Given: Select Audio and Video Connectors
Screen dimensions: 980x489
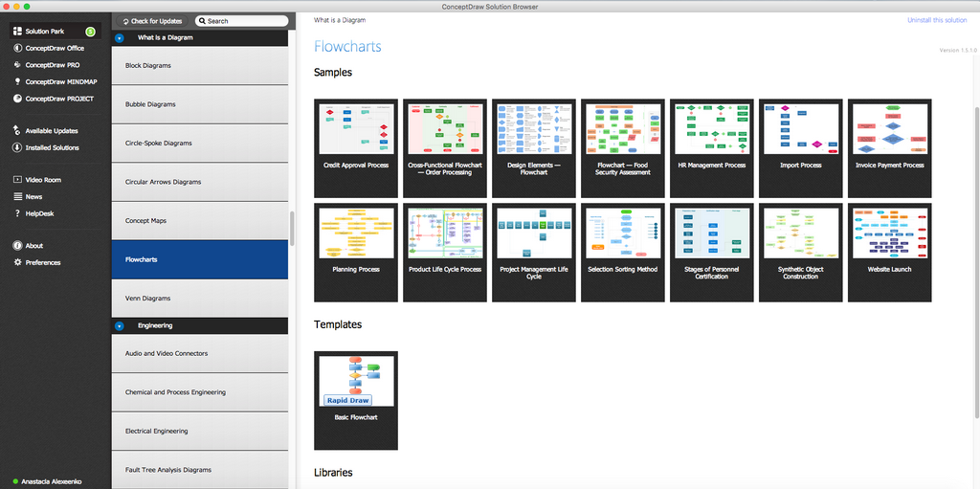Looking at the screenshot, I should [200, 354].
